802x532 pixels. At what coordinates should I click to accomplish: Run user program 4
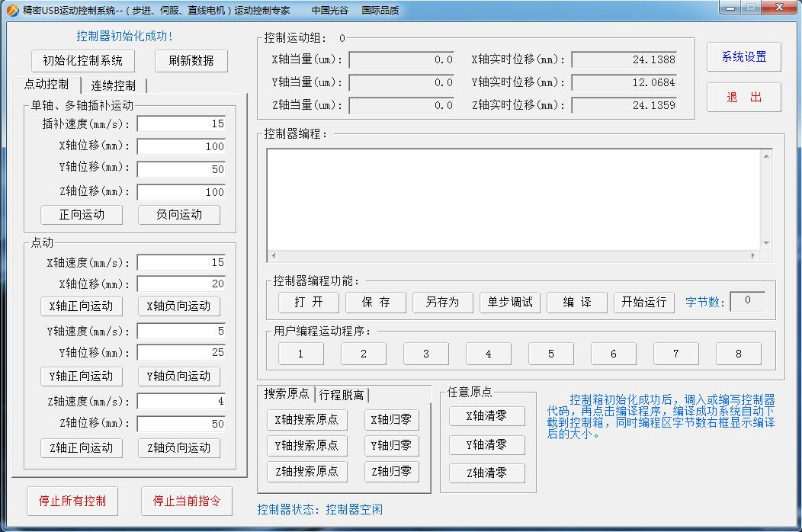(489, 354)
